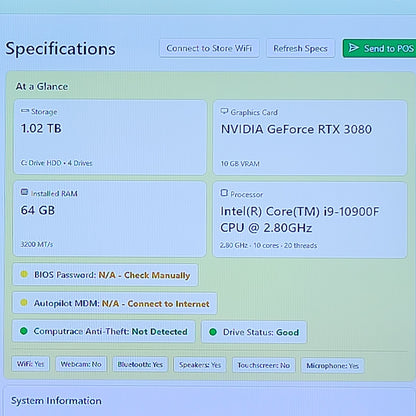Click the yellow dot beside Autopilot MDM
The height and width of the screenshot is (416, 416).
click(24, 303)
